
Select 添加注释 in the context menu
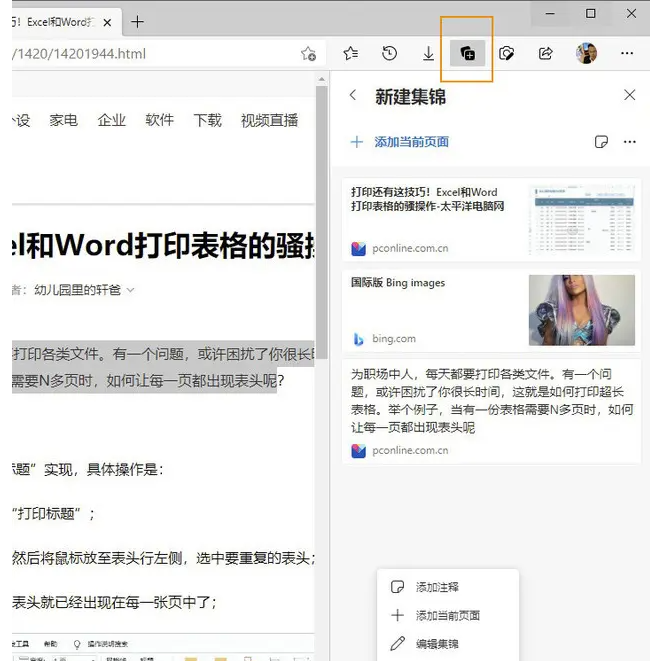tap(448, 587)
